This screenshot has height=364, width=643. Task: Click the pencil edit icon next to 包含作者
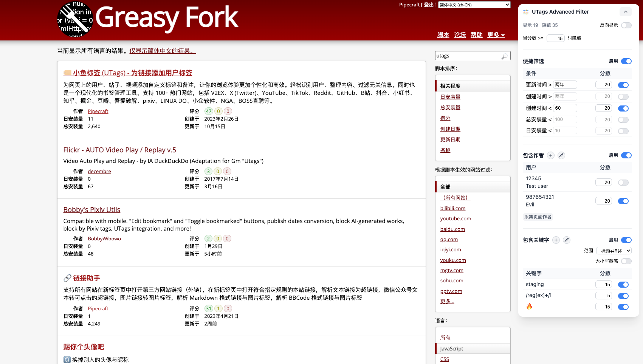(561, 155)
